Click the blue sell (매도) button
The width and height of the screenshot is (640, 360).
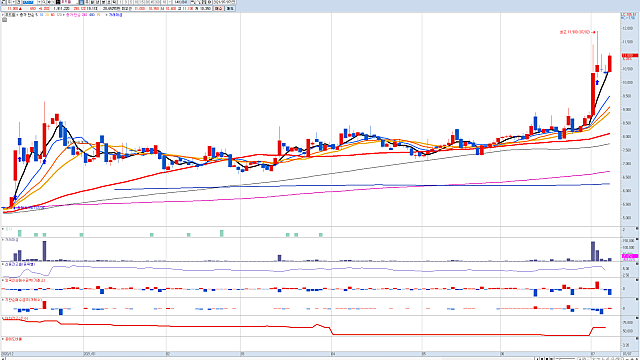(x=230, y=9)
